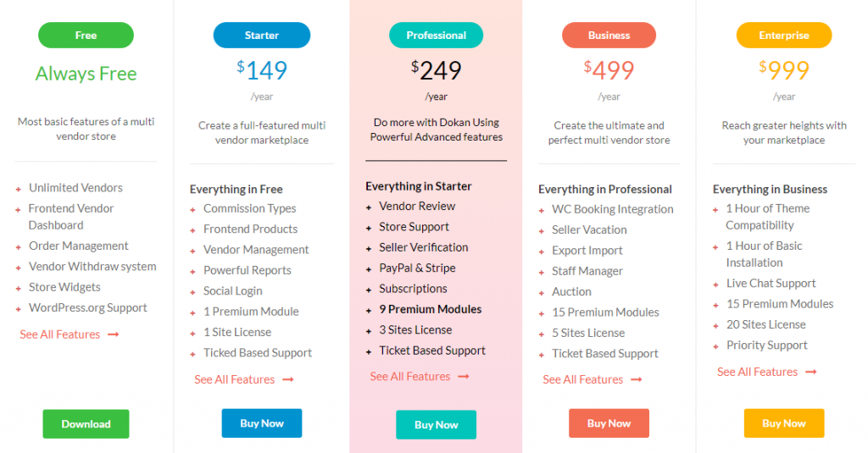Click the arrow icon beside Enterprise's See All Features
This screenshot has width=868, height=453.
click(x=811, y=373)
